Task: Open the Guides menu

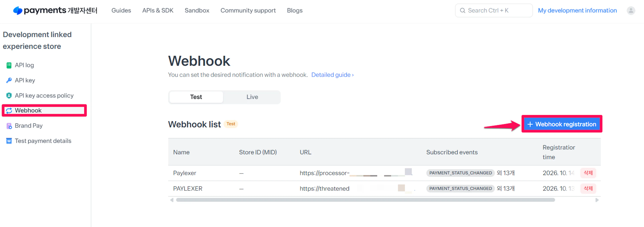Action: tap(121, 11)
